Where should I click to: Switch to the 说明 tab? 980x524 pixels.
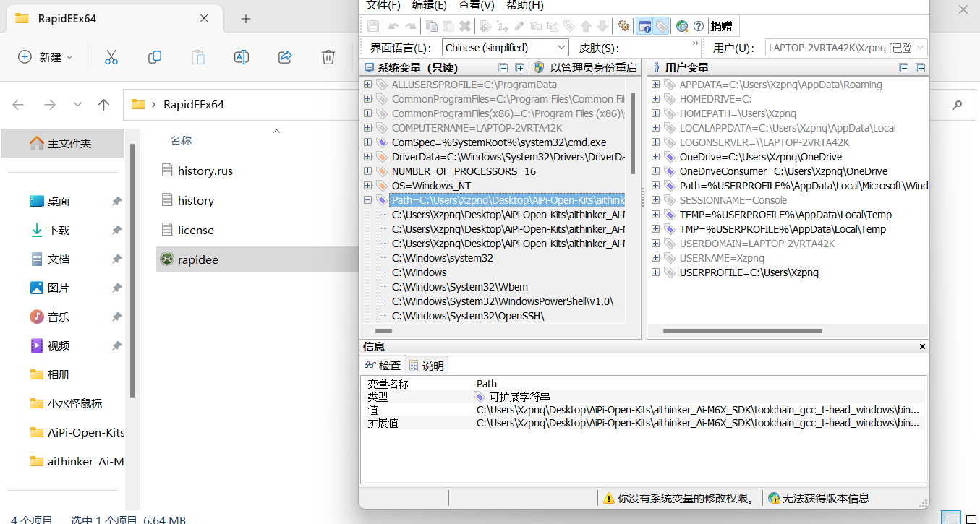tap(427, 366)
